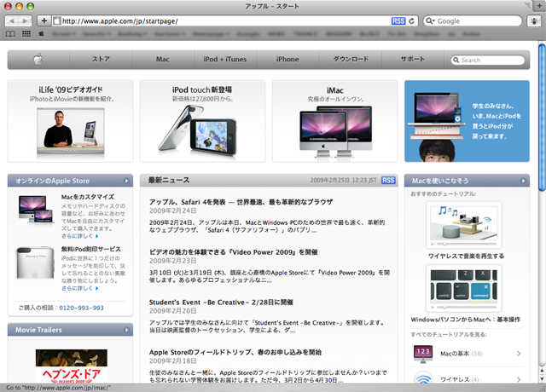The height and width of the screenshot is (392, 546).
Task: Click さらに詳しく under 無料iPod刻印サービス
Action: (79, 288)
